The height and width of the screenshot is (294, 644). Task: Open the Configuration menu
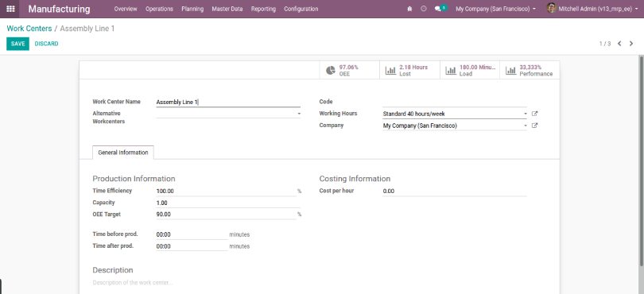[x=301, y=9]
